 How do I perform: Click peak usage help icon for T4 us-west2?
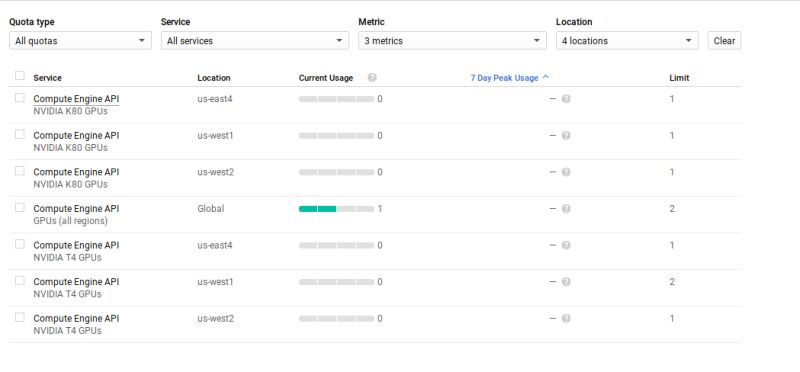(x=566, y=318)
